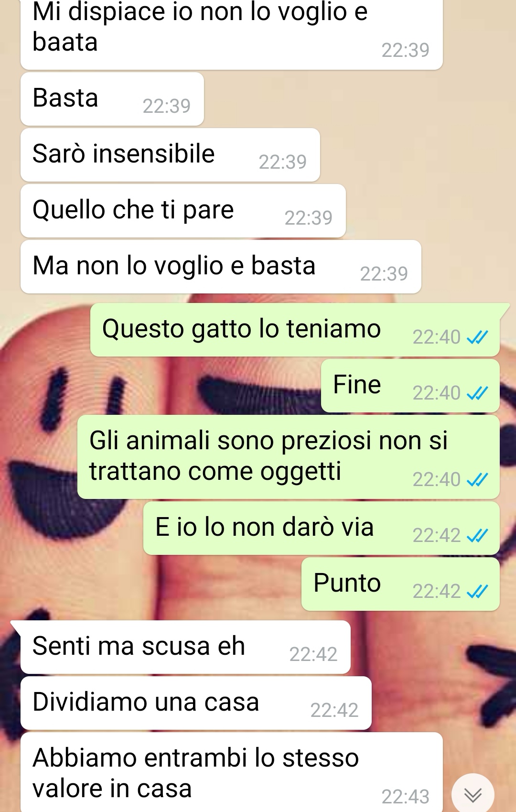Select 'Ma non lo voglio e basta' message
The height and width of the screenshot is (812, 516).
coord(221,267)
